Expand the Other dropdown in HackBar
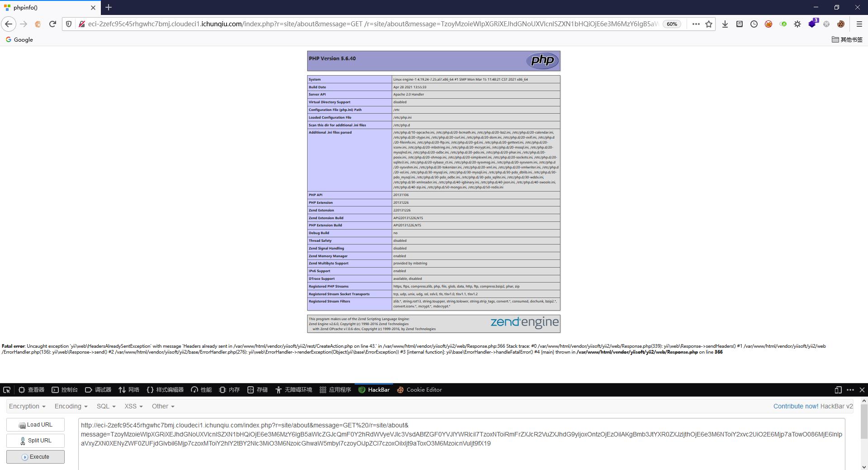 click(x=163, y=407)
